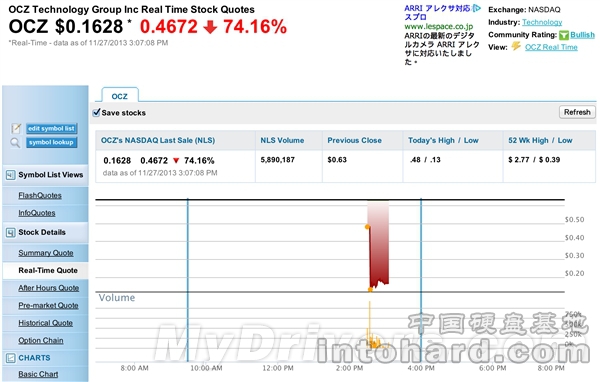The image size is (600, 382).
Task: Click the Refresh button
Action: [577, 112]
